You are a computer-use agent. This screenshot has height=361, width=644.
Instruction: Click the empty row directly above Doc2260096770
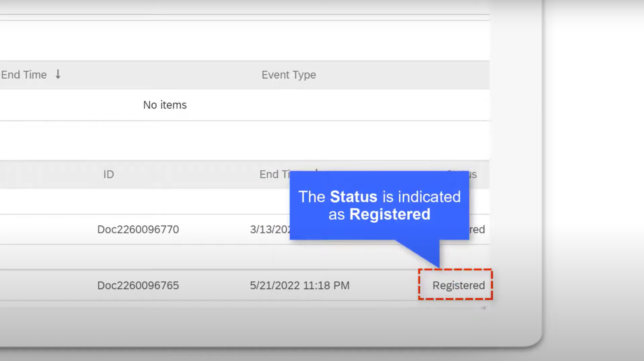[161, 201]
